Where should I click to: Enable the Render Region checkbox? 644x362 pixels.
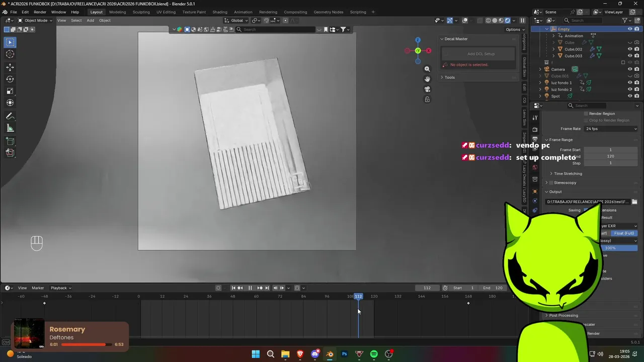tap(586, 114)
